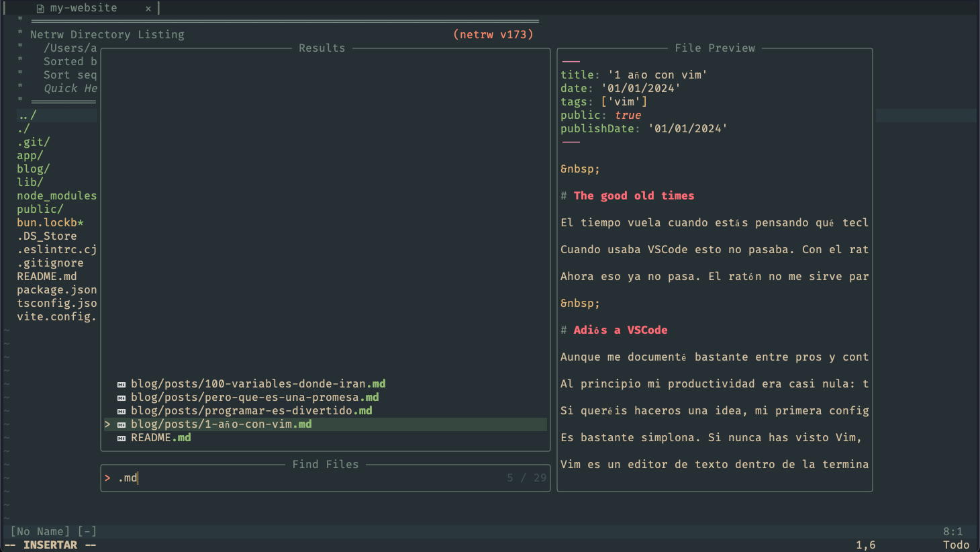Click markdown icon beside 1-año-con-vim.md

pyautogui.click(x=121, y=424)
